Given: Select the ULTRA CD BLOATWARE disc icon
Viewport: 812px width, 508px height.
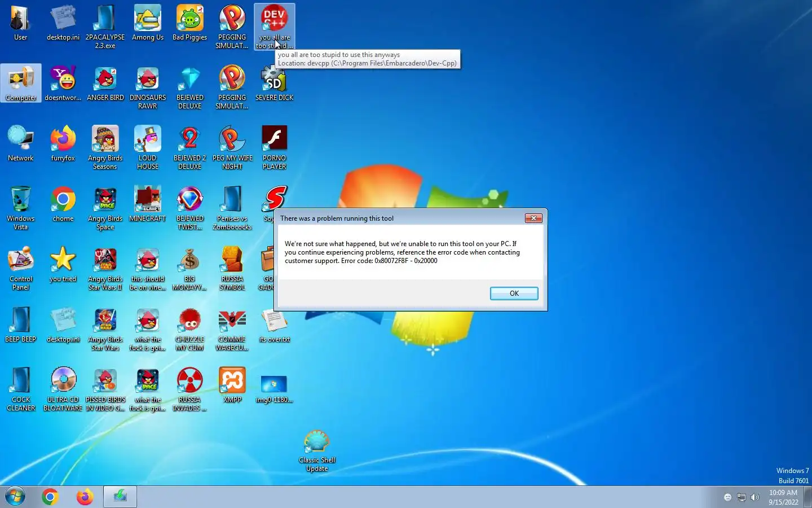Looking at the screenshot, I should 63,389.
